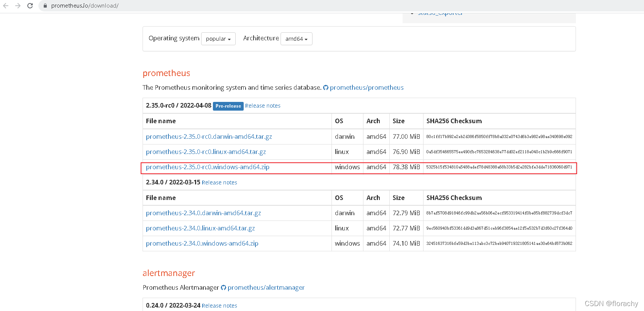Click the 77.00 MiB size cell

[406, 136]
